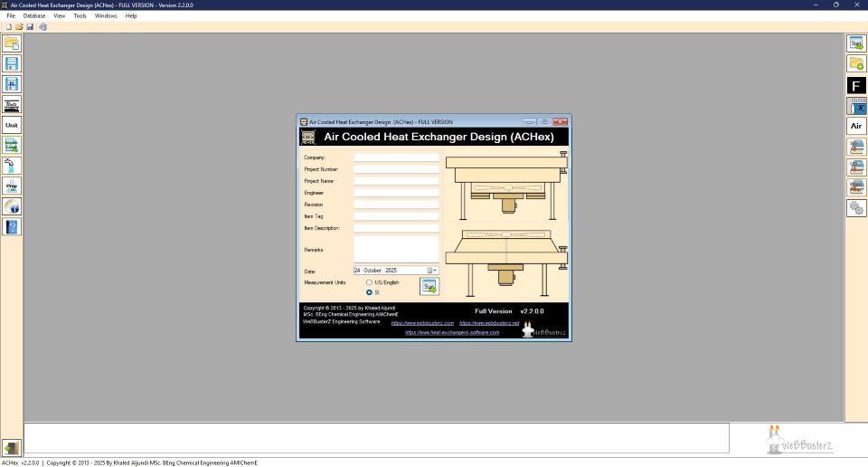The width and height of the screenshot is (868, 467).
Task: Click the Open folder icon in top toolbar
Action: pos(19,26)
